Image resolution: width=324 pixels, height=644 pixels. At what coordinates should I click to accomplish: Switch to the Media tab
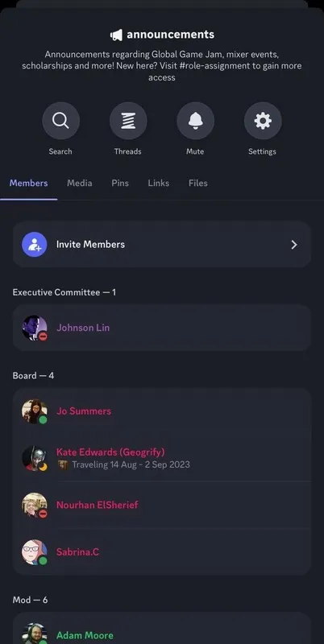[x=79, y=184]
